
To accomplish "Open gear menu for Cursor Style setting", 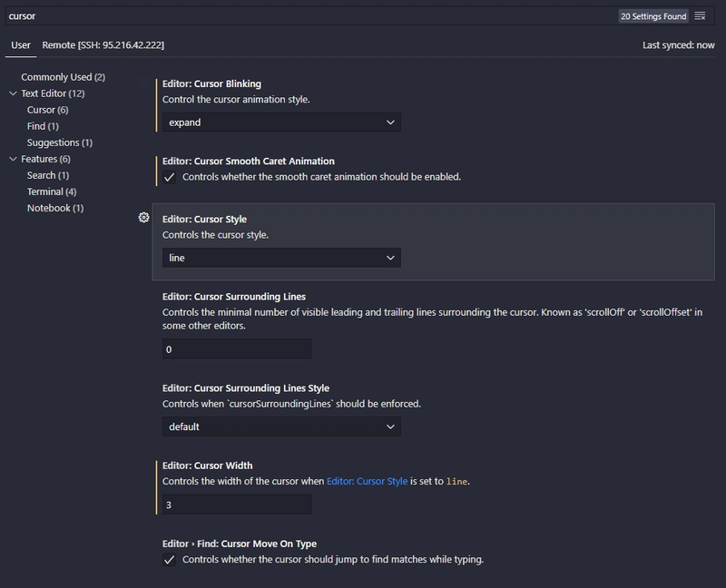I will click(x=143, y=218).
